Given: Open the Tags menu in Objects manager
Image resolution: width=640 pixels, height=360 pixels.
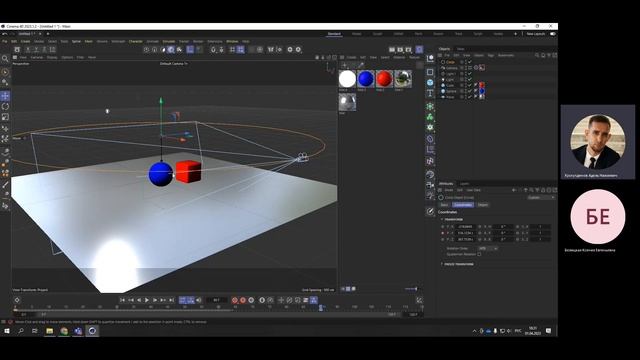Looking at the screenshot, I should [491, 55].
